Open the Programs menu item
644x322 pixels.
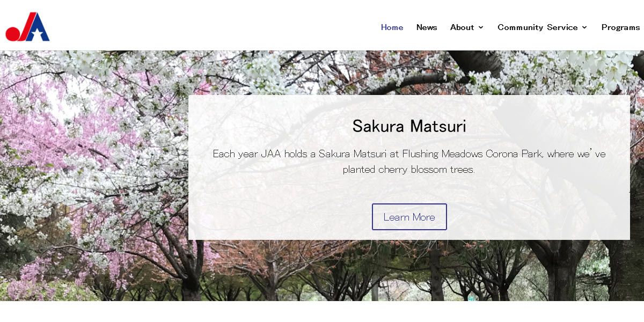[x=620, y=27]
